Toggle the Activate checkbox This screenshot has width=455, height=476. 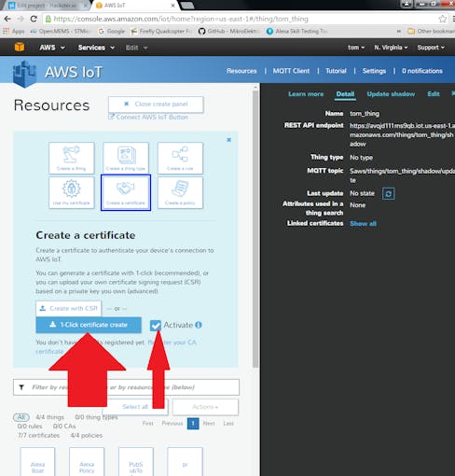pos(156,325)
